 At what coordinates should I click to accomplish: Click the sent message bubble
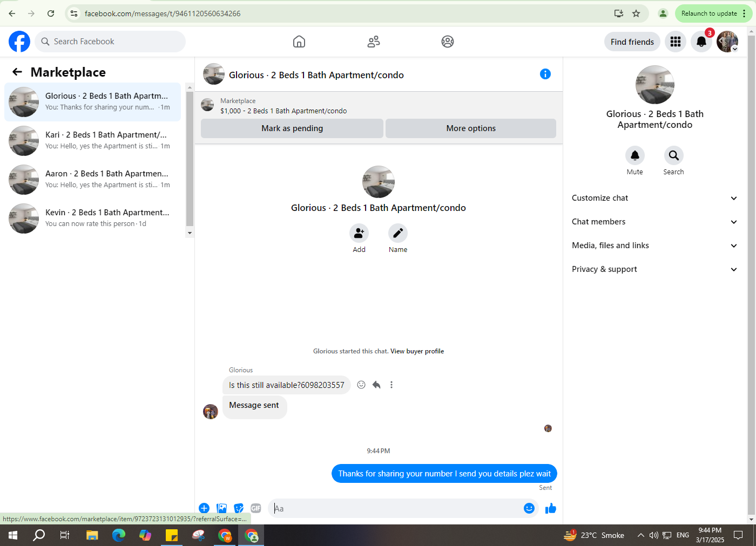(444, 474)
